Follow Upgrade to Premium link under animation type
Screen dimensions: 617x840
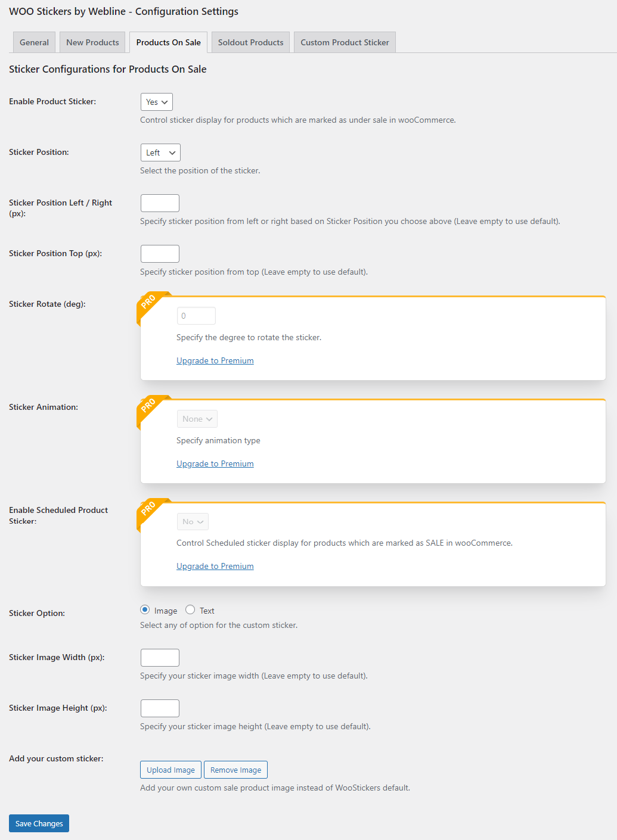coord(215,463)
